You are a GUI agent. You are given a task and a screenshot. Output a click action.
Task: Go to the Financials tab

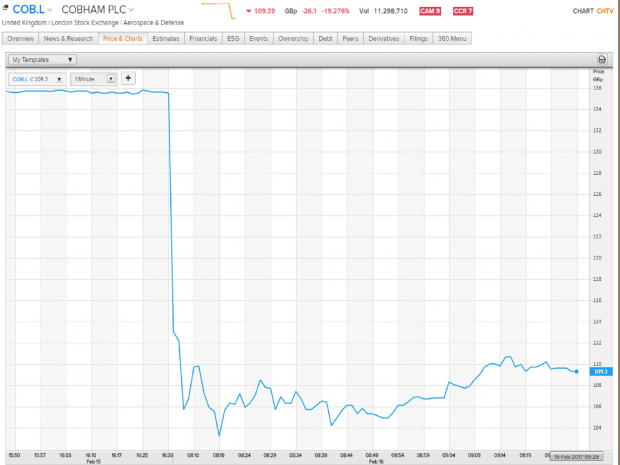(x=203, y=38)
